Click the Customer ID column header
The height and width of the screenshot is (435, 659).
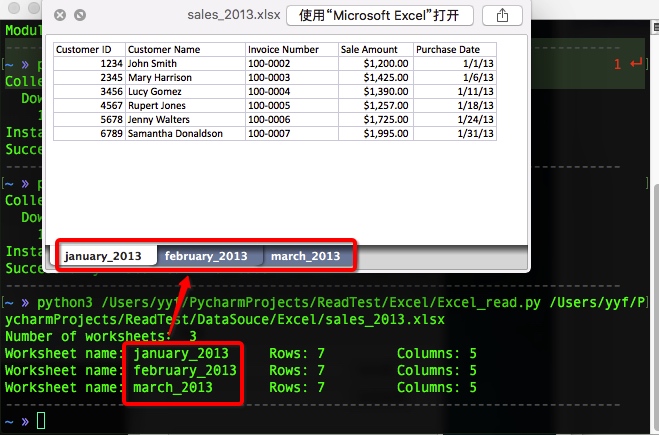click(89, 49)
